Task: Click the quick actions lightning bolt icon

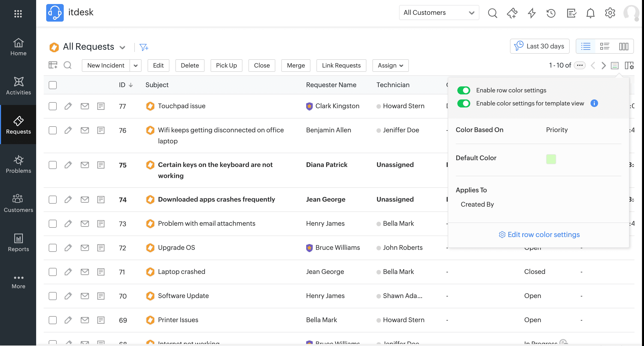Action: [532, 13]
